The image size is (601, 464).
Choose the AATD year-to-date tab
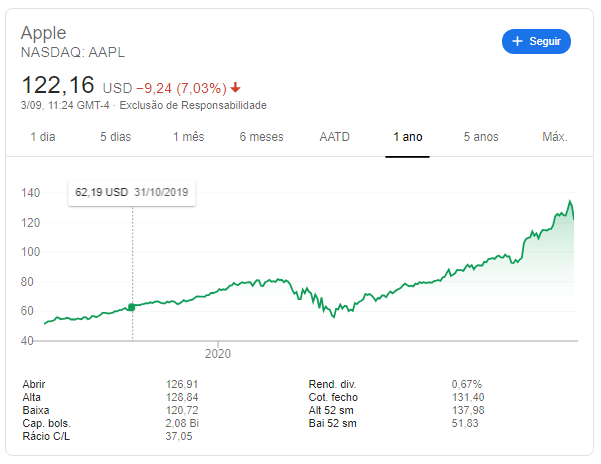[x=334, y=137]
